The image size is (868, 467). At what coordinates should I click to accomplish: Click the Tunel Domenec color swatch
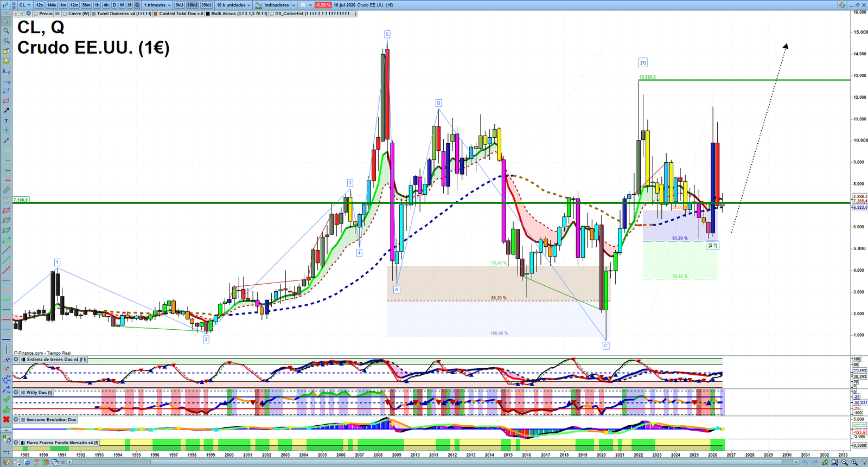click(94, 14)
